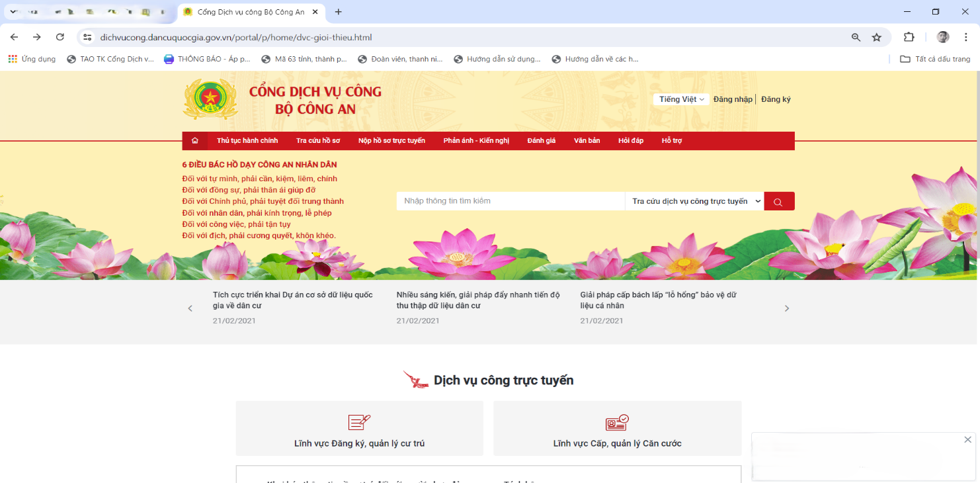Click the Bộ Công An emblem logo
The height and width of the screenshot is (483, 980).
pyautogui.click(x=210, y=99)
